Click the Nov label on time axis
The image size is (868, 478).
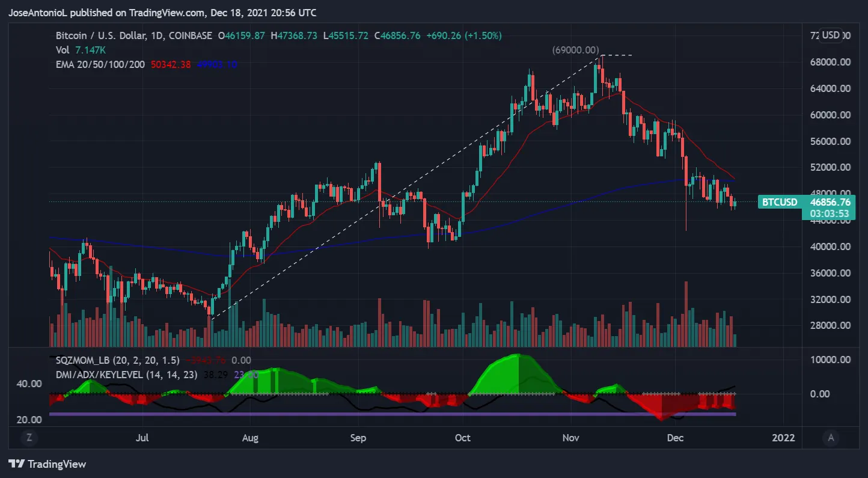[571, 438]
